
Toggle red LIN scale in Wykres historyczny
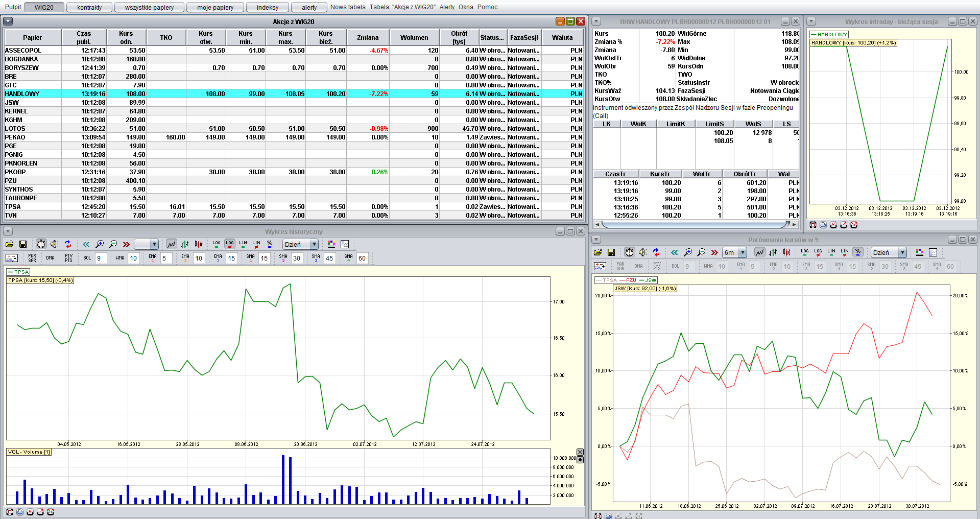pyautogui.click(x=256, y=245)
